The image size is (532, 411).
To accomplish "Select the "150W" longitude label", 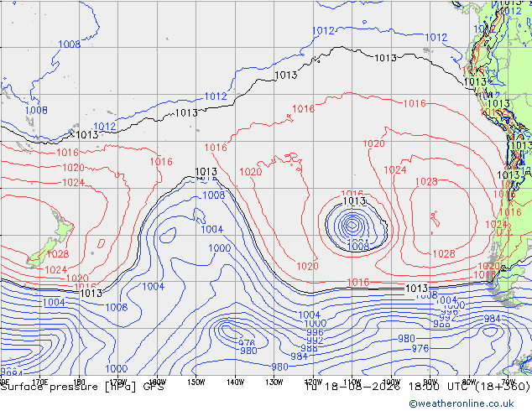I will pos(196,382).
